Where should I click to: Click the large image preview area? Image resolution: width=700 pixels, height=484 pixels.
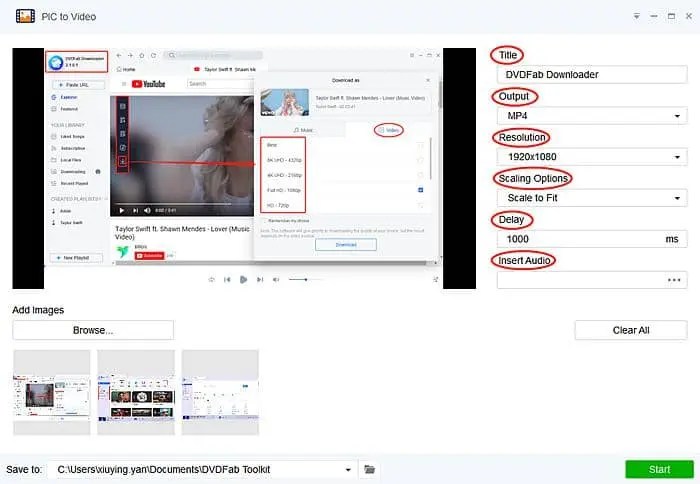click(244, 168)
